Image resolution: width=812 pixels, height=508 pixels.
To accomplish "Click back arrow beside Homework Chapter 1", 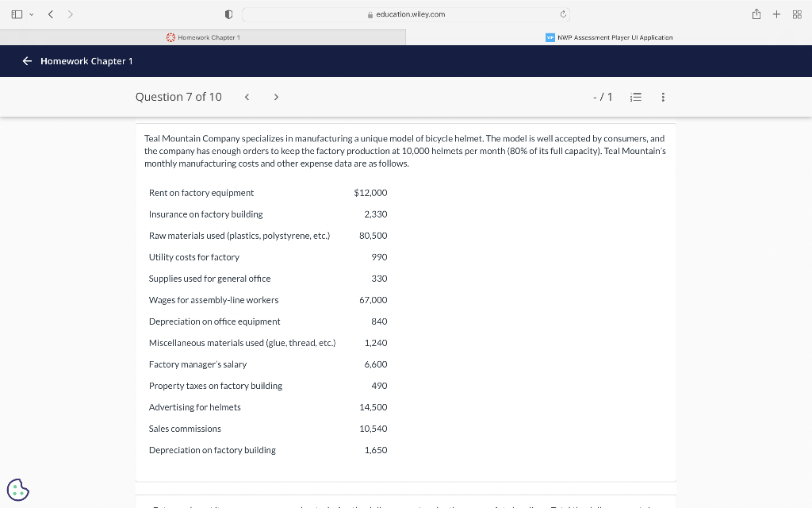I will coord(28,61).
